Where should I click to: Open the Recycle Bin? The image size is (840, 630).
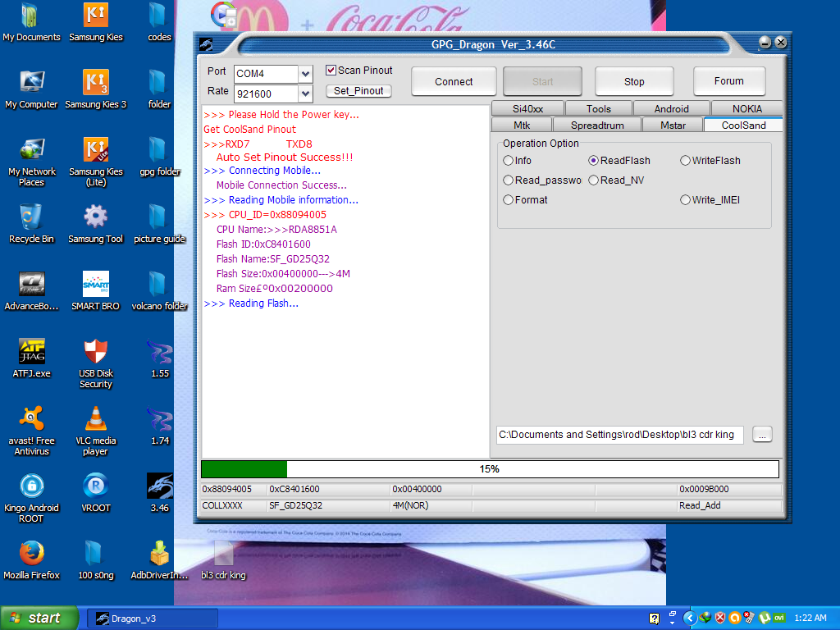click(x=31, y=217)
